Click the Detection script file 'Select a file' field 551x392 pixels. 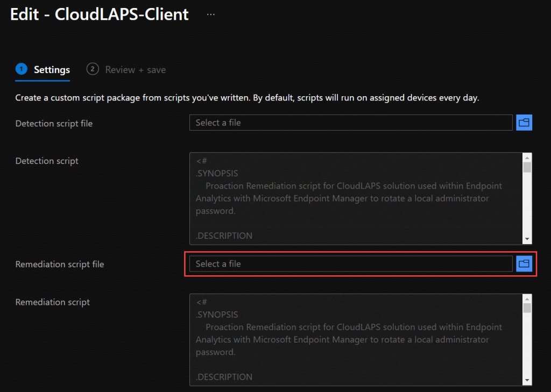click(x=351, y=123)
